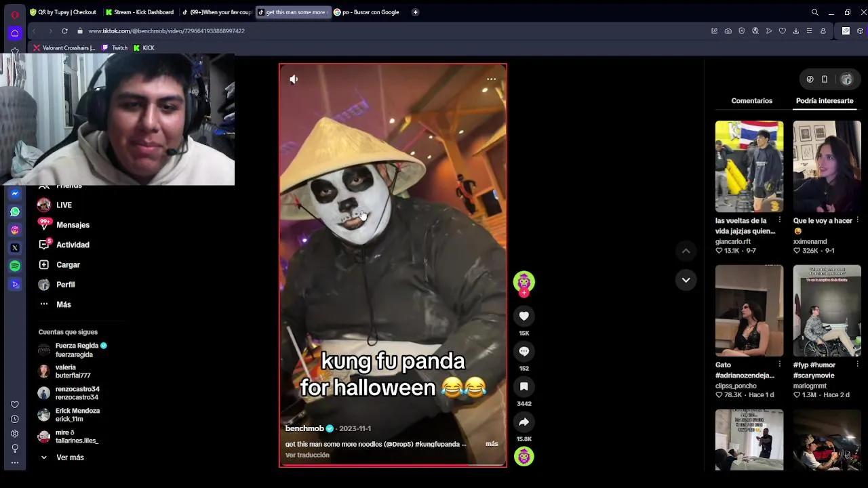Like the kung fu panda video

tap(524, 316)
